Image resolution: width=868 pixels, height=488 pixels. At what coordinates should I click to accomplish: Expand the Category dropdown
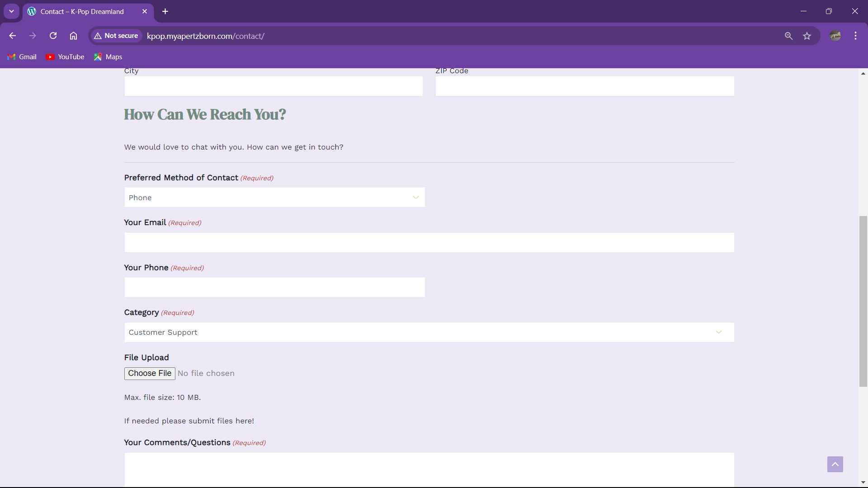click(x=429, y=332)
